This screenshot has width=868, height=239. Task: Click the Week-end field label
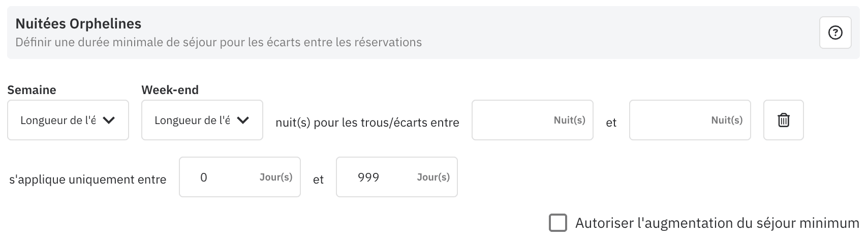coord(170,90)
